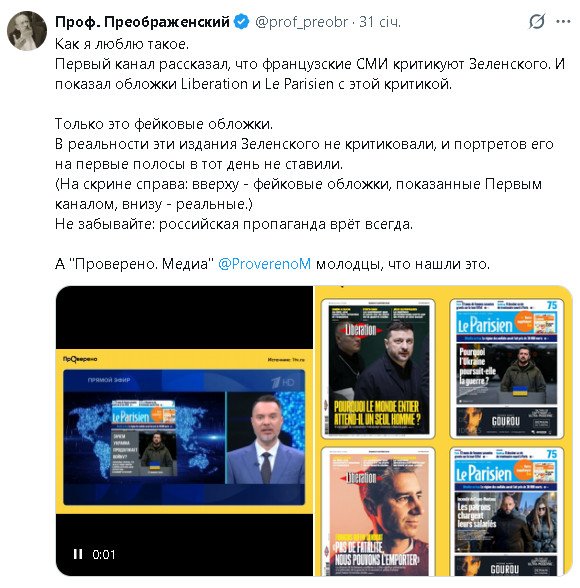Click the Le Parisien cover inside the broadcast
Viewport: 580px width, 588px height.
tap(143, 438)
